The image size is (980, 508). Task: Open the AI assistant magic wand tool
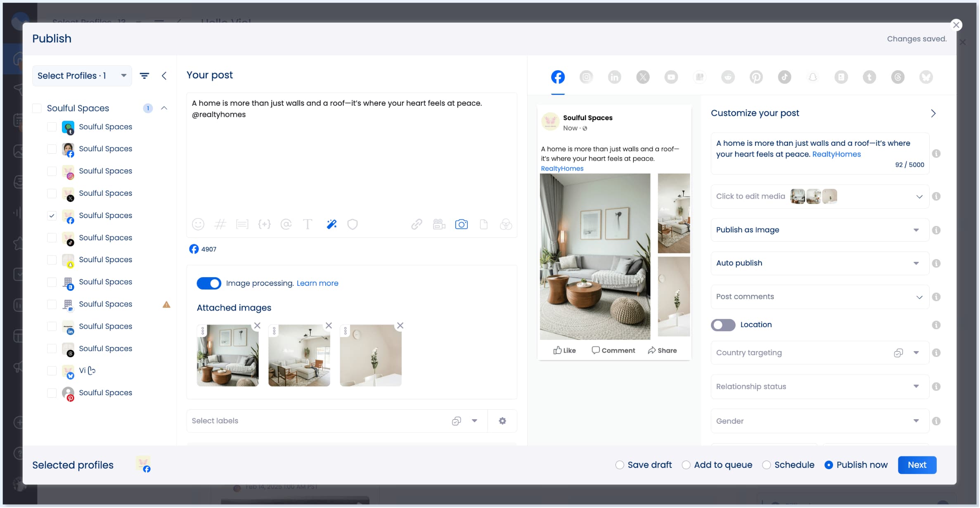331,224
